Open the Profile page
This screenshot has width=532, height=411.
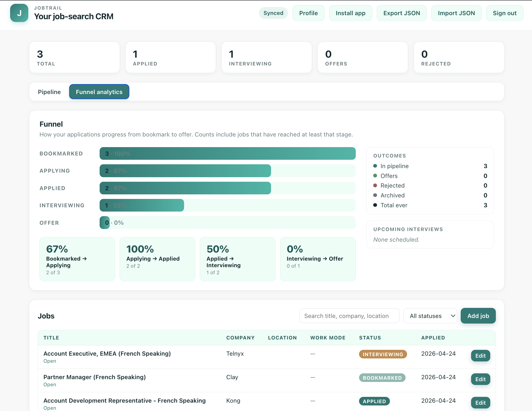point(308,13)
